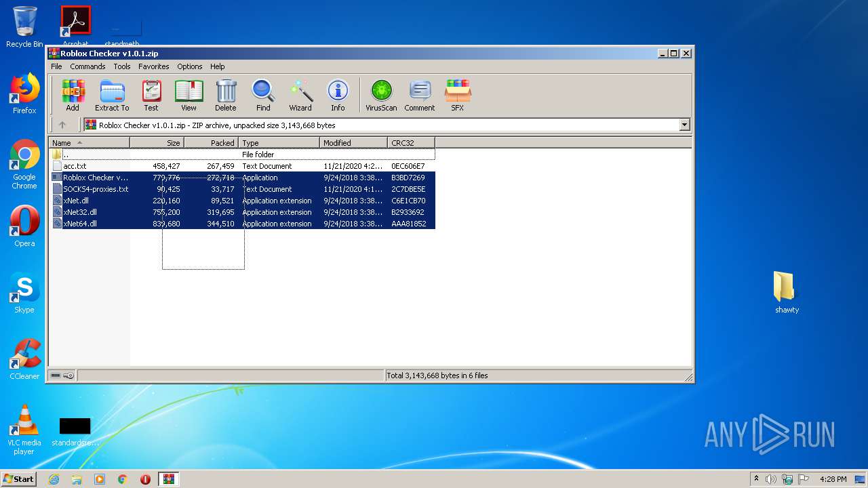The image size is (868, 488).
Task: Open the Tools menu
Action: [x=122, y=66]
